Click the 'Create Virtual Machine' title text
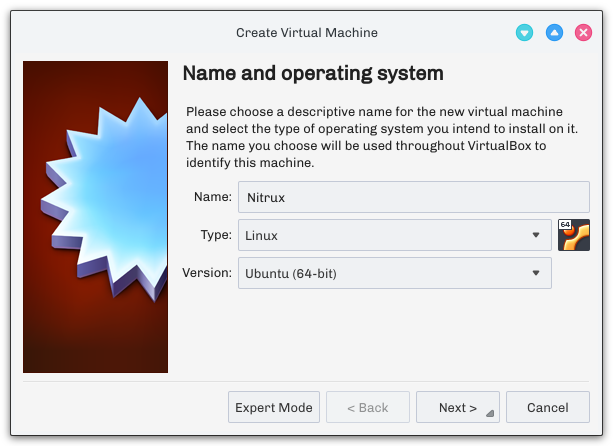This screenshot has height=446, width=613. pyautogui.click(x=307, y=33)
